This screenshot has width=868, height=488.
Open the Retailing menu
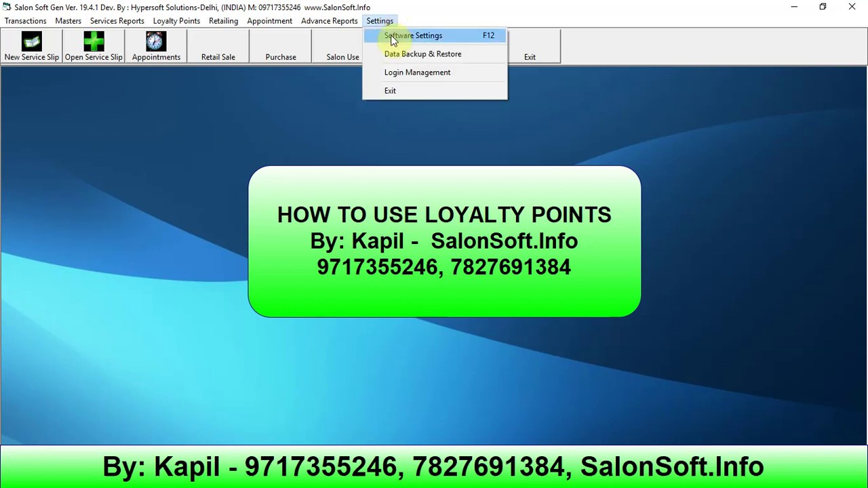tap(224, 21)
